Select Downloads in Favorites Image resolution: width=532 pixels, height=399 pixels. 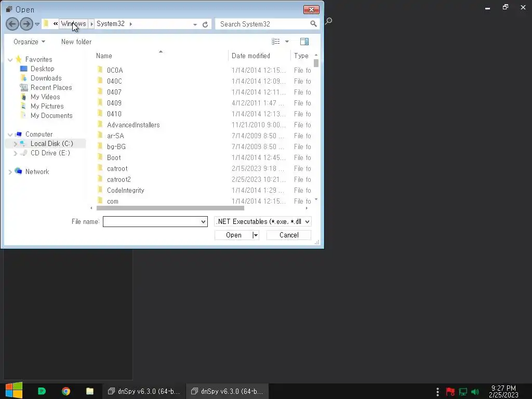coord(46,78)
